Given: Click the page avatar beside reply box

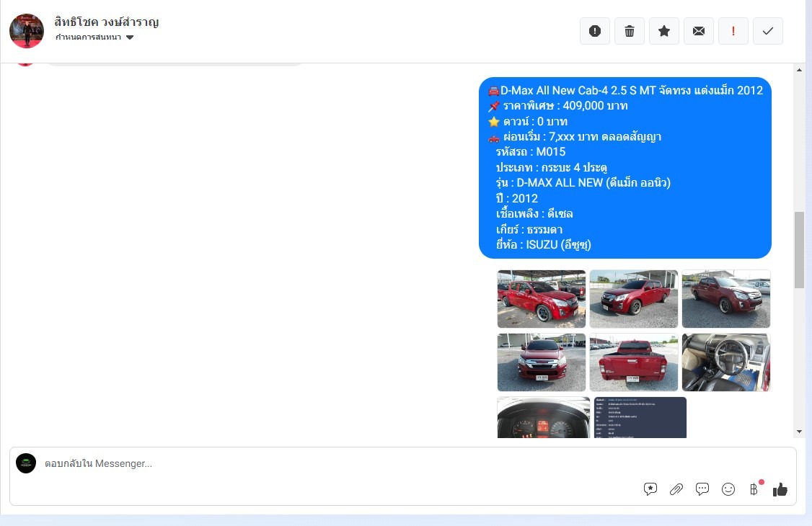Looking at the screenshot, I should 26,463.
